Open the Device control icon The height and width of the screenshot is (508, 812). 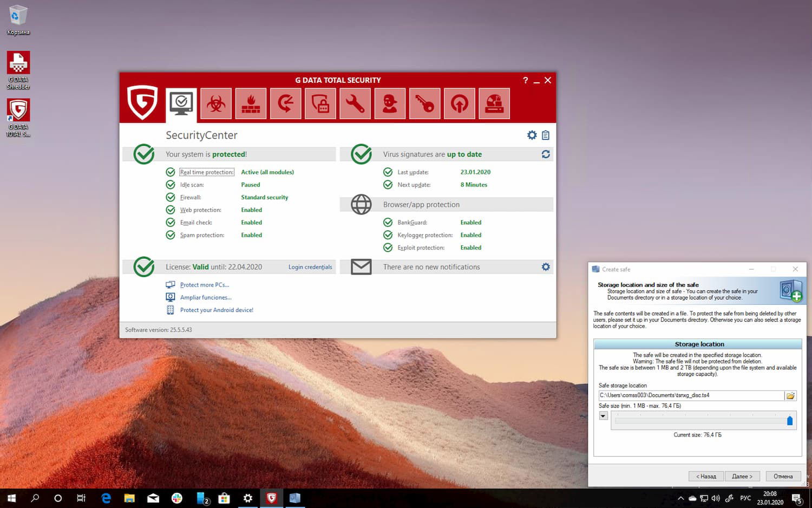pyautogui.click(x=494, y=103)
